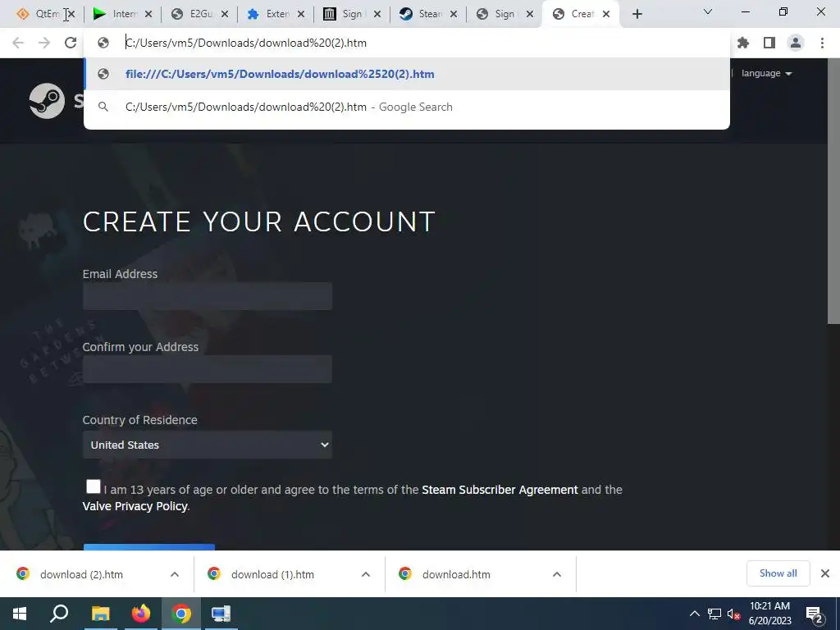Show hidden system tray icons

click(694, 614)
